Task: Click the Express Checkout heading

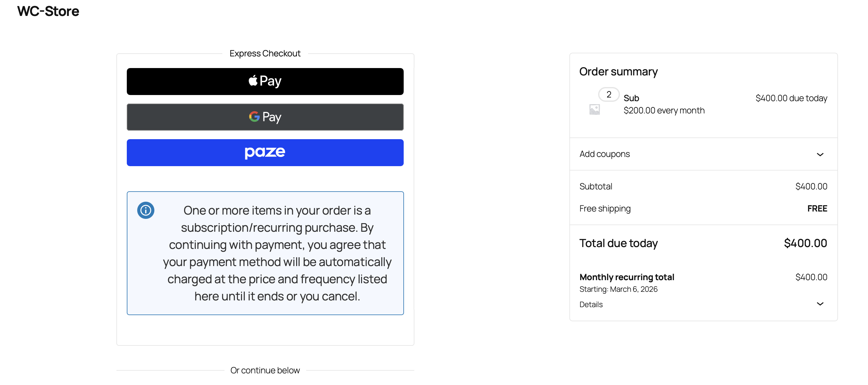Action: pyautogui.click(x=265, y=54)
